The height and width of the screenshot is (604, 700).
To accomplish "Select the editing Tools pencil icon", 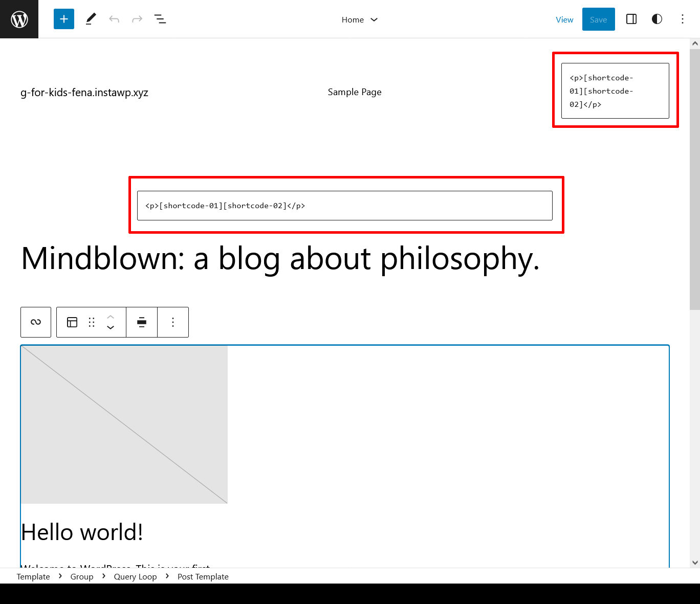I will (91, 19).
